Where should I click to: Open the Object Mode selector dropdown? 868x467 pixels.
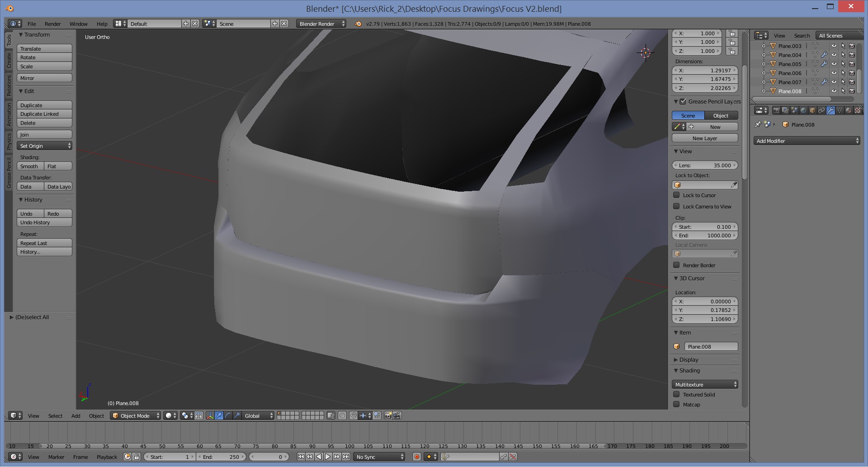[x=136, y=416]
